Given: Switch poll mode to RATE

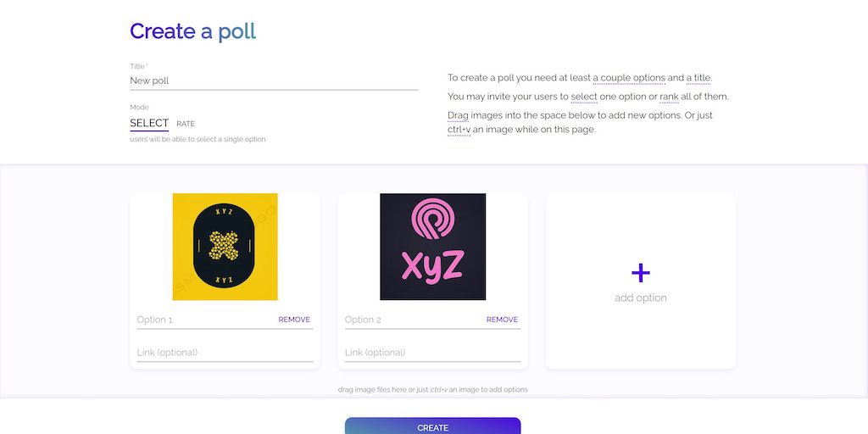Looking at the screenshot, I should tap(186, 125).
